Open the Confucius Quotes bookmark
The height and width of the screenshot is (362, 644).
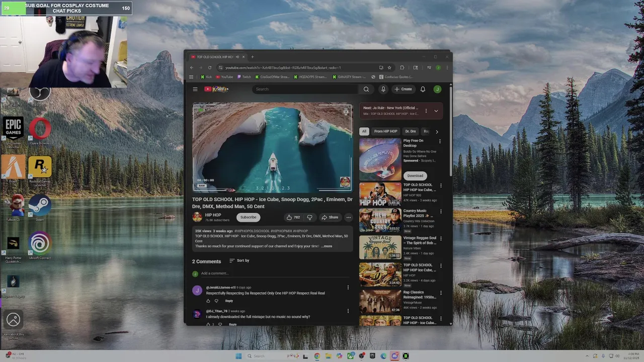click(x=395, y=77)
